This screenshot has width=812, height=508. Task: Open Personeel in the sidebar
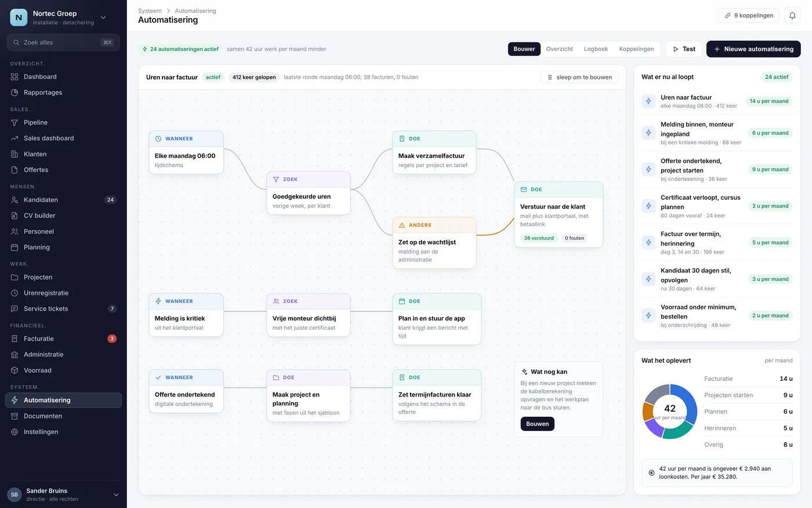tap(63, 232)
